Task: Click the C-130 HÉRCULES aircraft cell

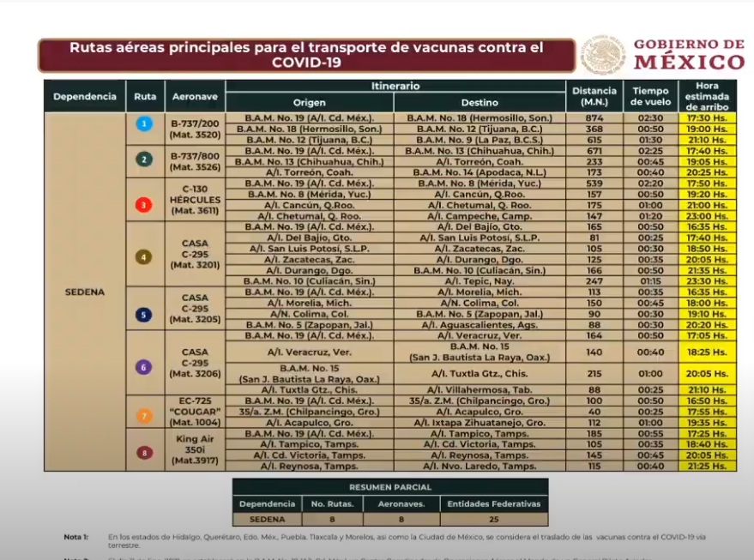Action: pyautogui.click(x=195, y=200)
